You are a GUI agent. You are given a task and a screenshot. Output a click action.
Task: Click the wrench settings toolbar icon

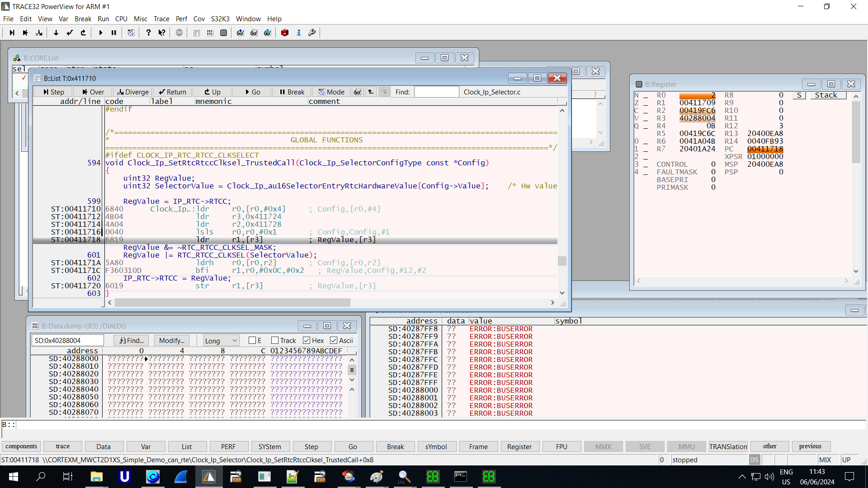[312, 33]
